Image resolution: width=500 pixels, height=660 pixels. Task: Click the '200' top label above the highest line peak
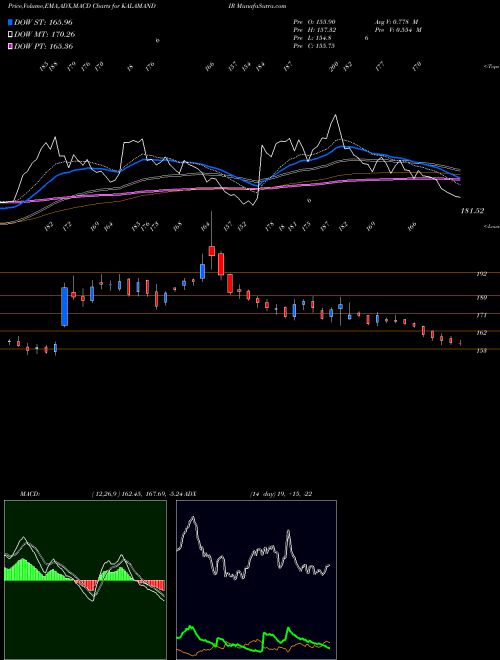[334, 67]
